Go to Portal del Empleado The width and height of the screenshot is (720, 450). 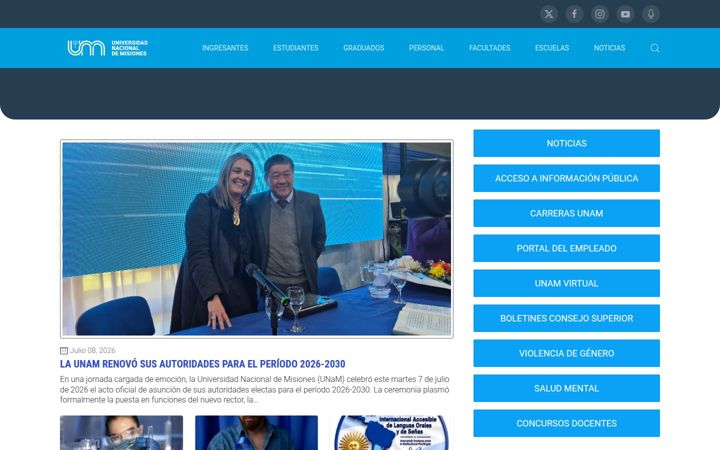(567, 248)
